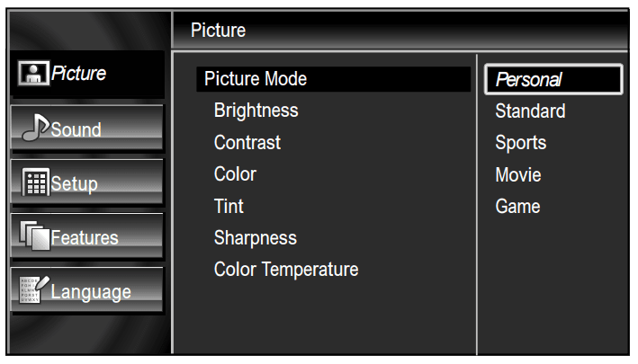Switch to the Setup menu label

75,184
